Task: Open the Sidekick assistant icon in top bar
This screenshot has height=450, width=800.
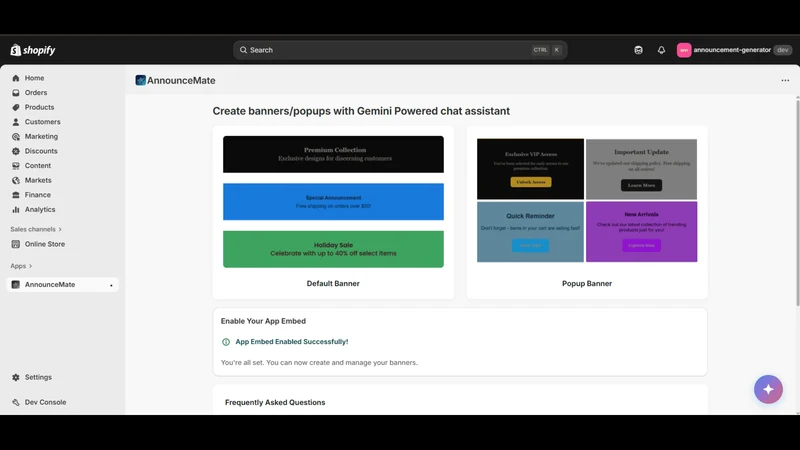Action: coord(638,50)
